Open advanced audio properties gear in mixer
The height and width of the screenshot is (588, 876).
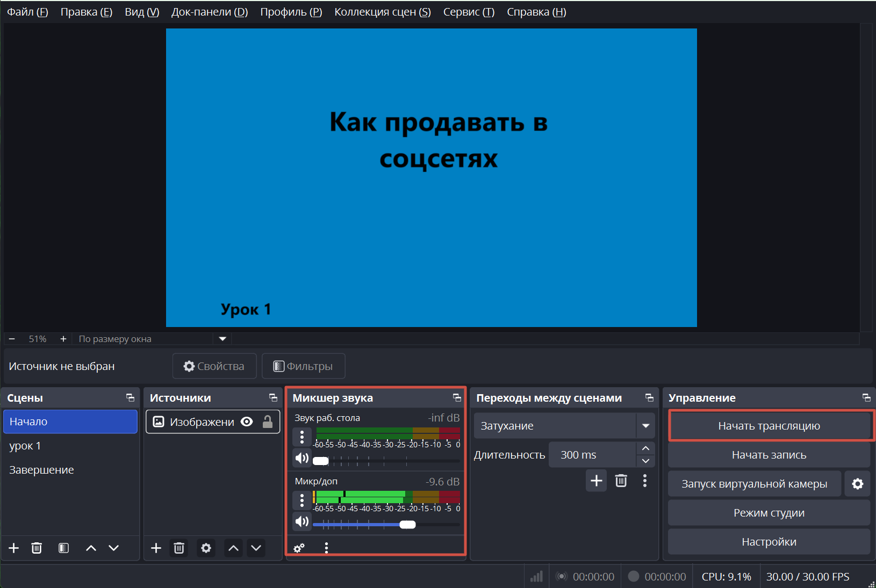click(x=299, y=548)
